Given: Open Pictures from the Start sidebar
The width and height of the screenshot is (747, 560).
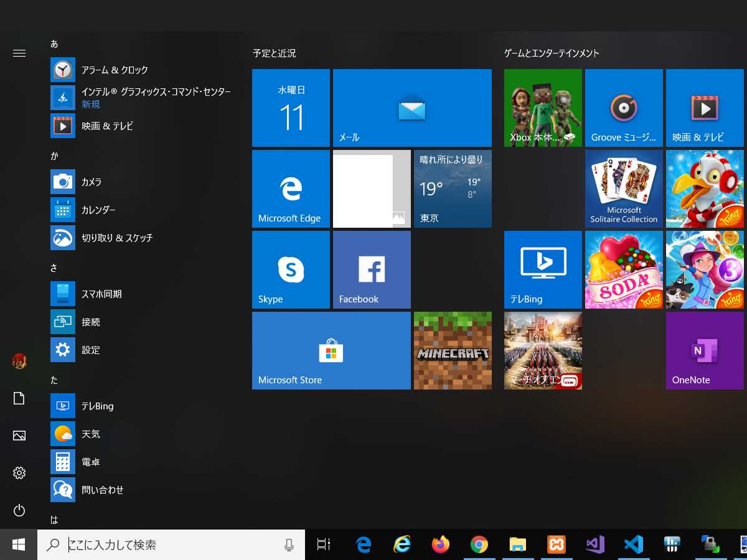Looking at the screenshot, I should pos(19,436).
